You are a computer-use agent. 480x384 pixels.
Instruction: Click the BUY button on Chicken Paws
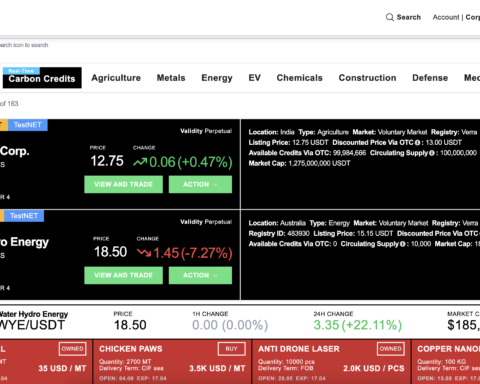click(232, 349)
